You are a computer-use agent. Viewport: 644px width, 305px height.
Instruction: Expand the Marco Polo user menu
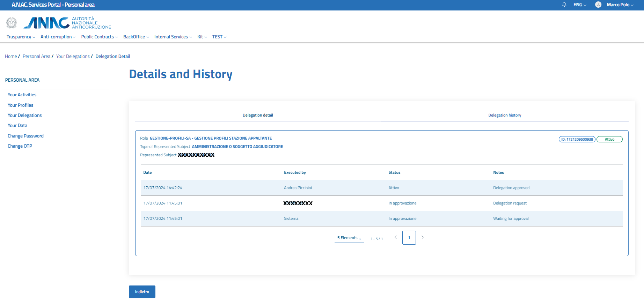[x=620, y=5]
